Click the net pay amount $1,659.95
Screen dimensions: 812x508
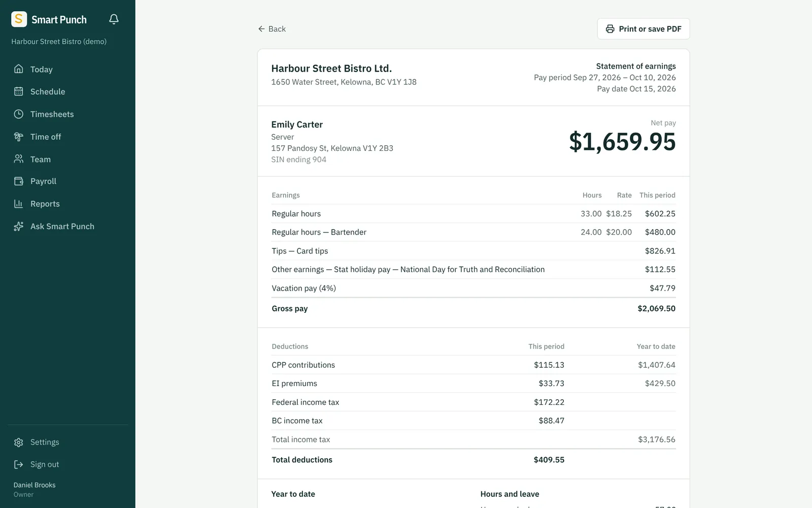point(622,142)
